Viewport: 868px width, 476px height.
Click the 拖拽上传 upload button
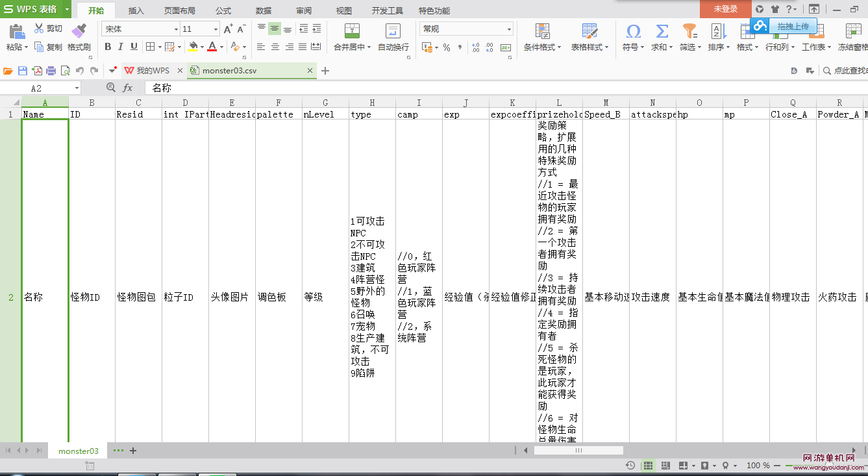click(x=784, y=26)
